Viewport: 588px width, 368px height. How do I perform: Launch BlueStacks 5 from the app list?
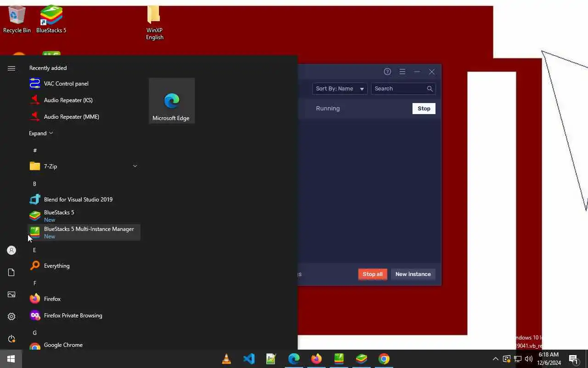point(84,216)
